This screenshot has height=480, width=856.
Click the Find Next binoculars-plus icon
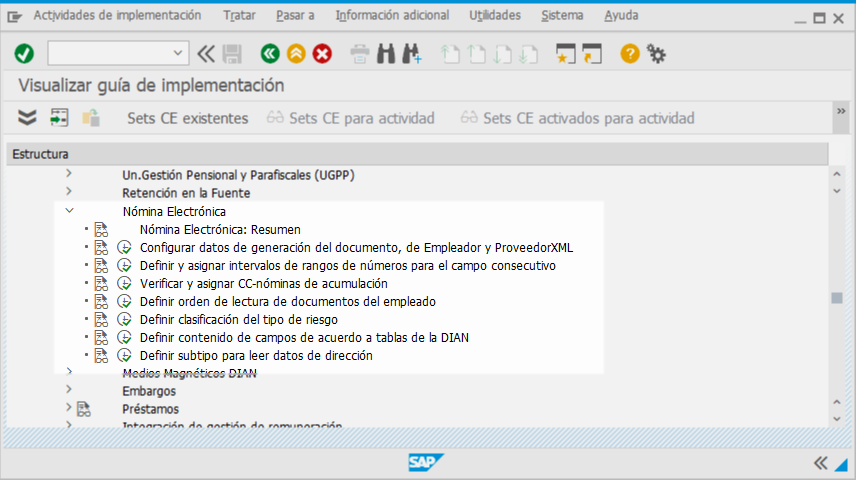coord(412,54)
